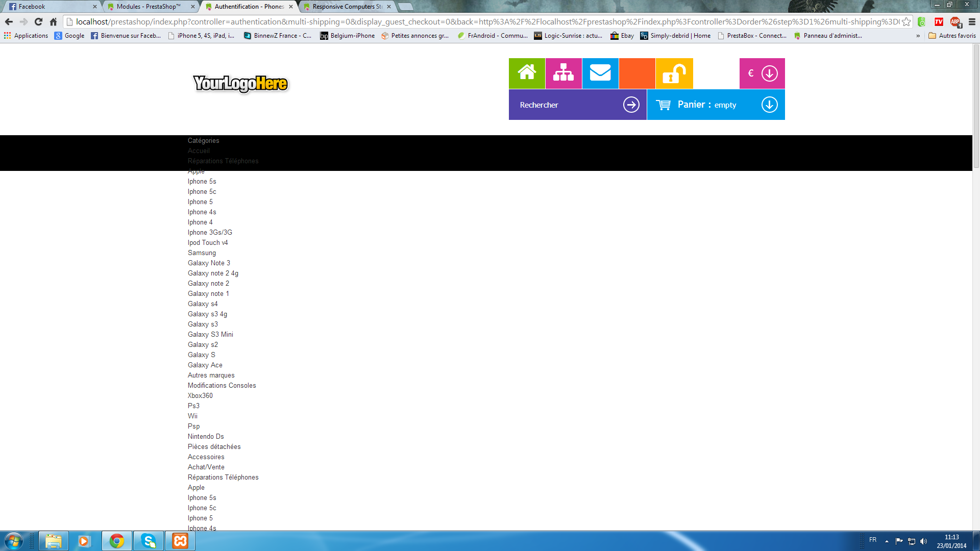This screenshot has width=980, height=551.
Task: Bookmark this page with star icon
Action: 906,21
